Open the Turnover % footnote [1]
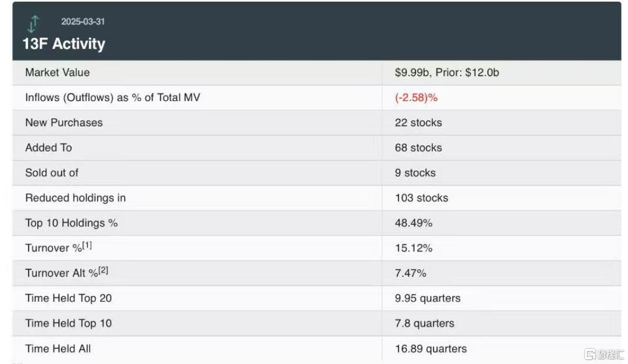This screenshot has width=628, height=364. tap(87, 245)
